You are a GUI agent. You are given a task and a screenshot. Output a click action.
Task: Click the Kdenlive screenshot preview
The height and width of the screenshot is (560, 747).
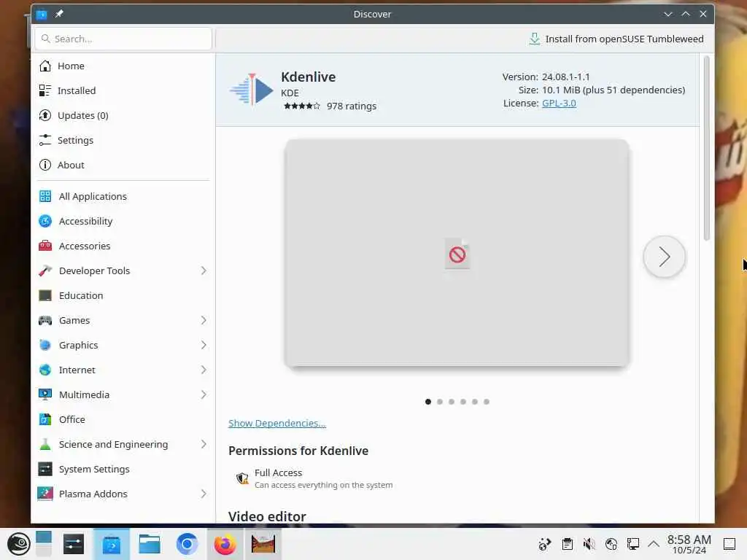pyautogui.click(x=457, y=253)
